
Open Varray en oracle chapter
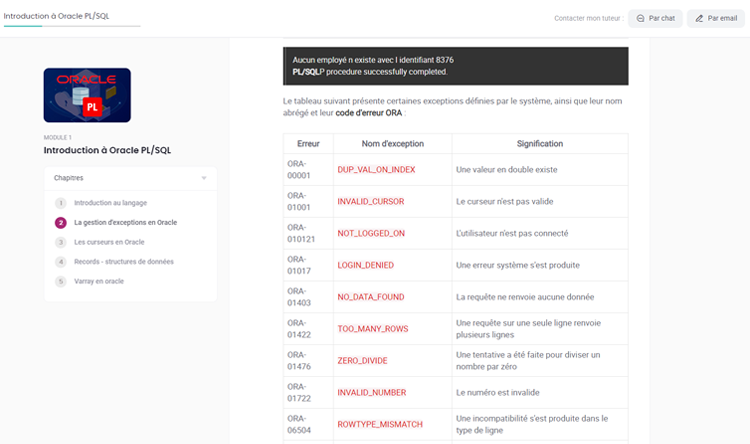pyautogui.click(x=99, y=281)
